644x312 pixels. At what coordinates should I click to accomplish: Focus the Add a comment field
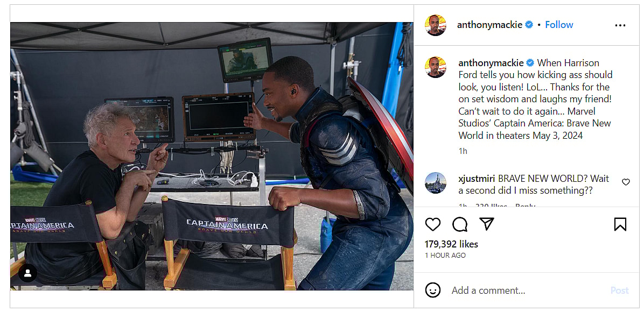click(x=526, y=290)
